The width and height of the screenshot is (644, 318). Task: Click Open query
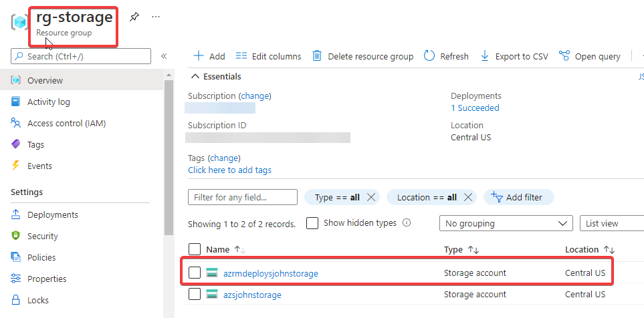590,56
